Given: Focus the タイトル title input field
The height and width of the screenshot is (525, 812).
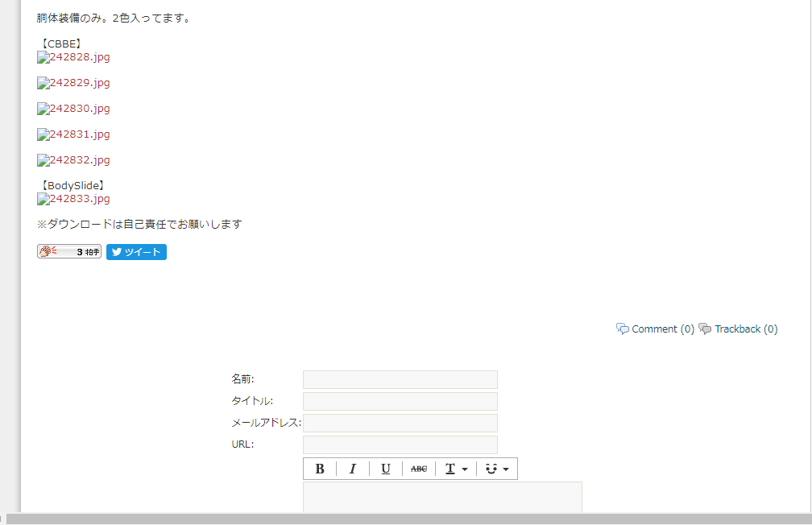Looking at the screenshot, I should click(x=400, y=401).
